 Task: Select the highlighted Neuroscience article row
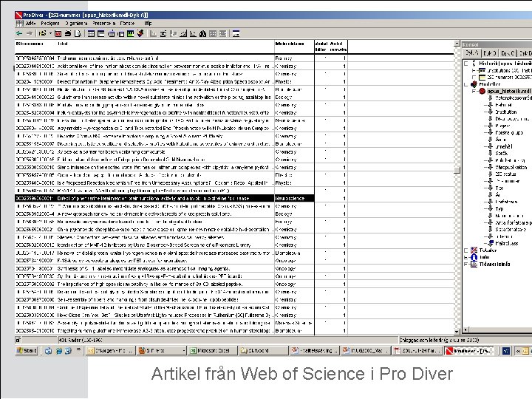tap(164, 199)
